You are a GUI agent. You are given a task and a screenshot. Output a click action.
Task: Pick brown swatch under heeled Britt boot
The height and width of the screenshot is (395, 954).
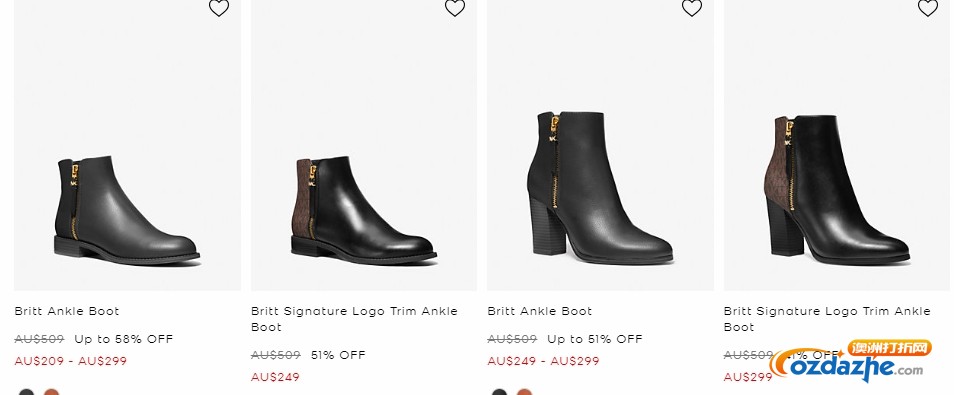[524, 392]
